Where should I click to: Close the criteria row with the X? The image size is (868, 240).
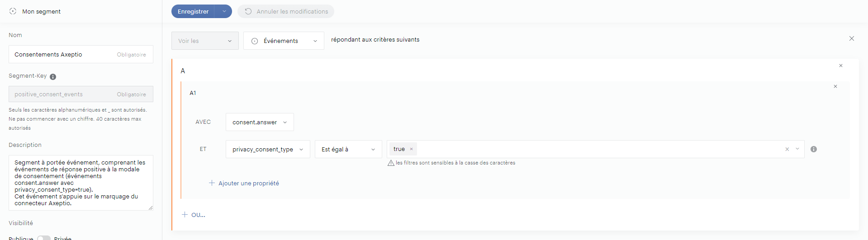pyautogui.click(x=851, y=39)
